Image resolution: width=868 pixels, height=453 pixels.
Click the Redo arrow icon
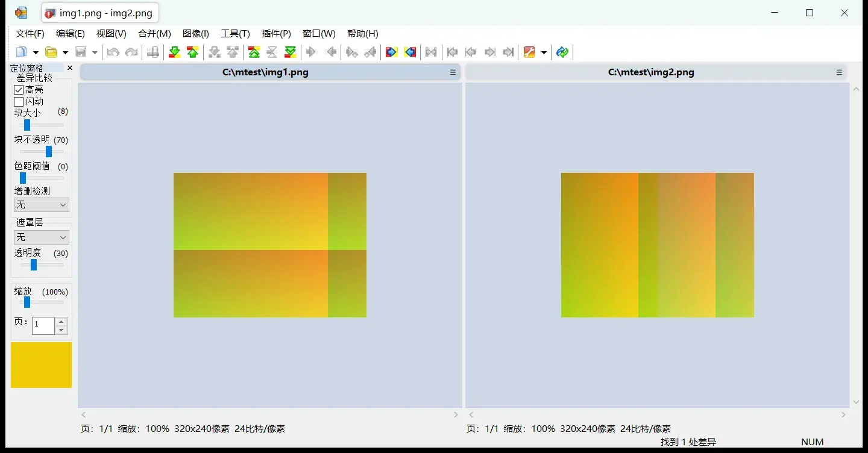131,52
